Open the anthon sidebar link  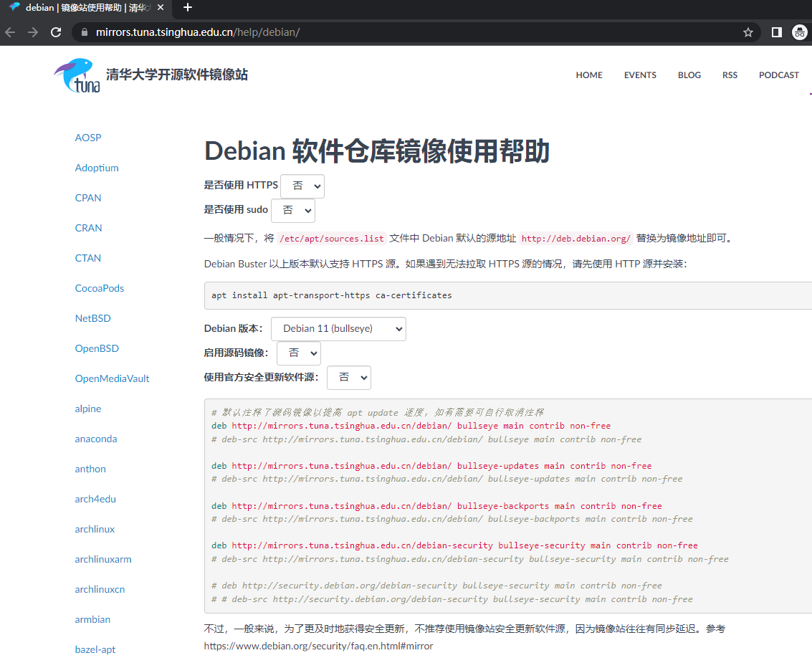[90, 469]
